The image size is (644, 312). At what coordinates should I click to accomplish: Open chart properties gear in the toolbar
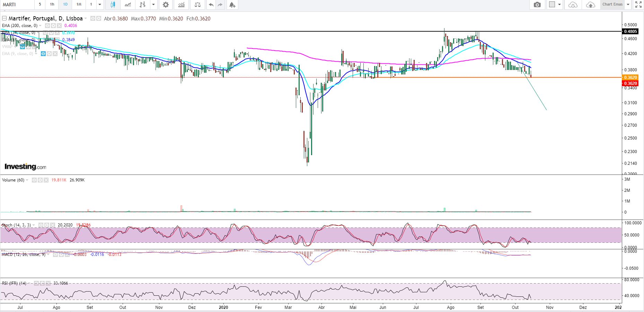coord(166,5)
